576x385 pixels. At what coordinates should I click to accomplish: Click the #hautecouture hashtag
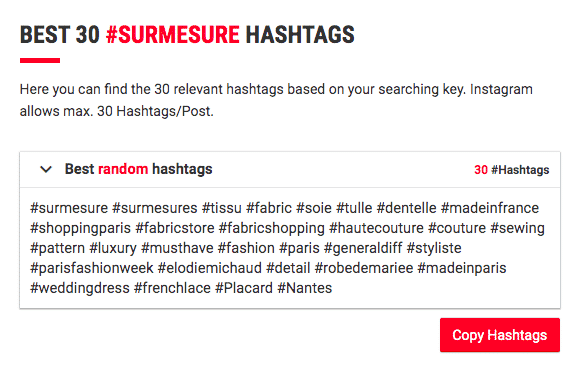pos(376,228)
